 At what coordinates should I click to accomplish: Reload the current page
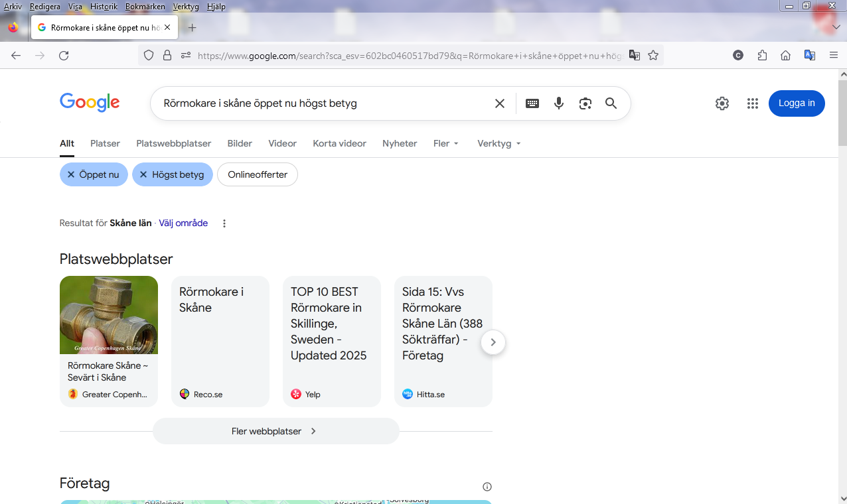64,56
